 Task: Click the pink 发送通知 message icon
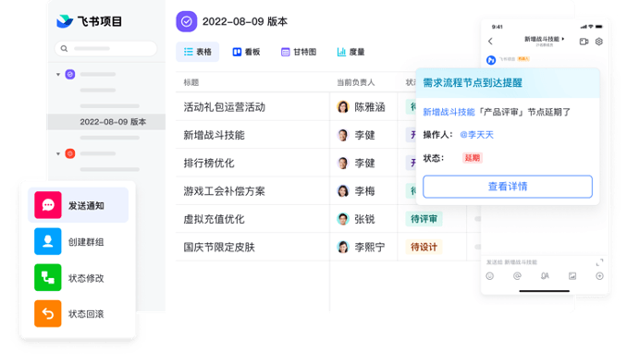(x=48, y=205)
